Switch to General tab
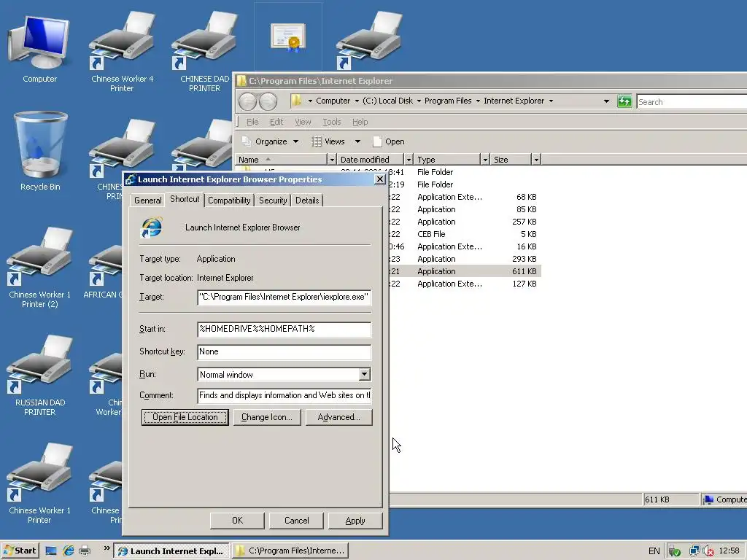The height and width of the screenshot is (560, 747). (x=147, y=201)
